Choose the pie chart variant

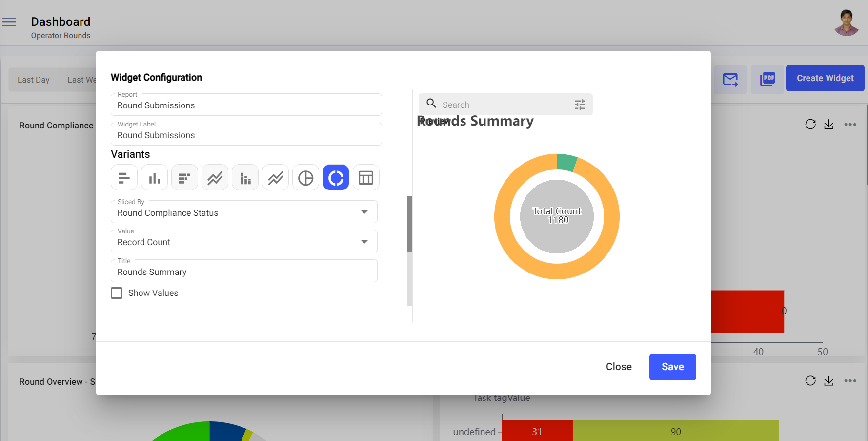pos(305,178)
